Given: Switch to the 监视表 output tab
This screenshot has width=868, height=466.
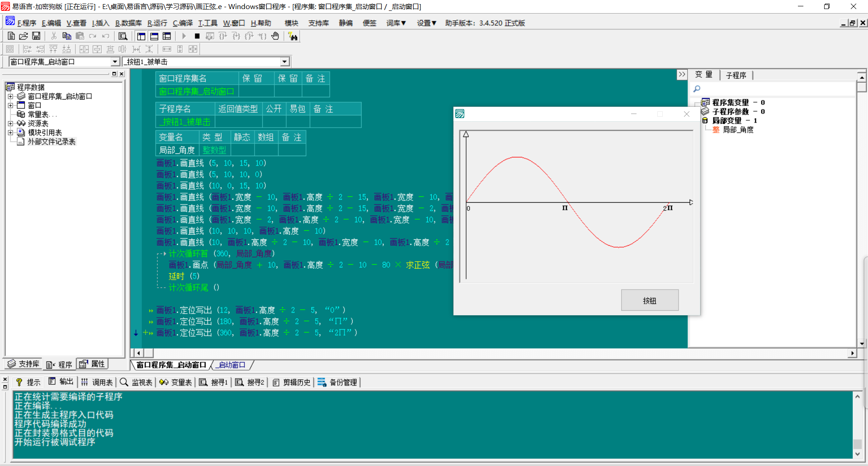Looking at the screenshot, I should tap(137, 382).
